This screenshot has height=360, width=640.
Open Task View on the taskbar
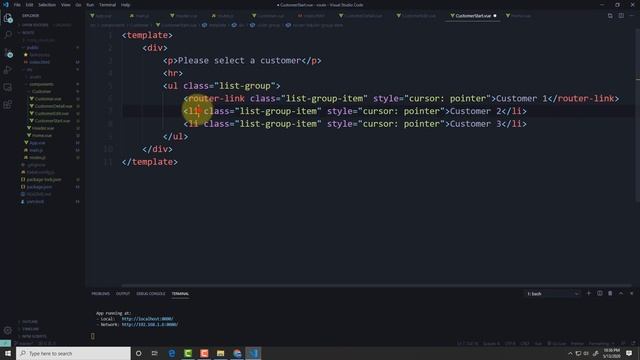(x=155, y=353)
